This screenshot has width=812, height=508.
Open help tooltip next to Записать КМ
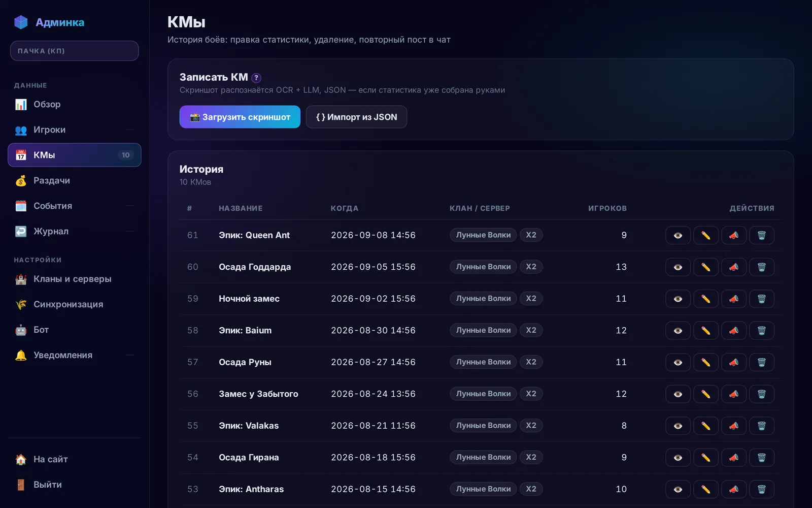click(x=256, y=78)
